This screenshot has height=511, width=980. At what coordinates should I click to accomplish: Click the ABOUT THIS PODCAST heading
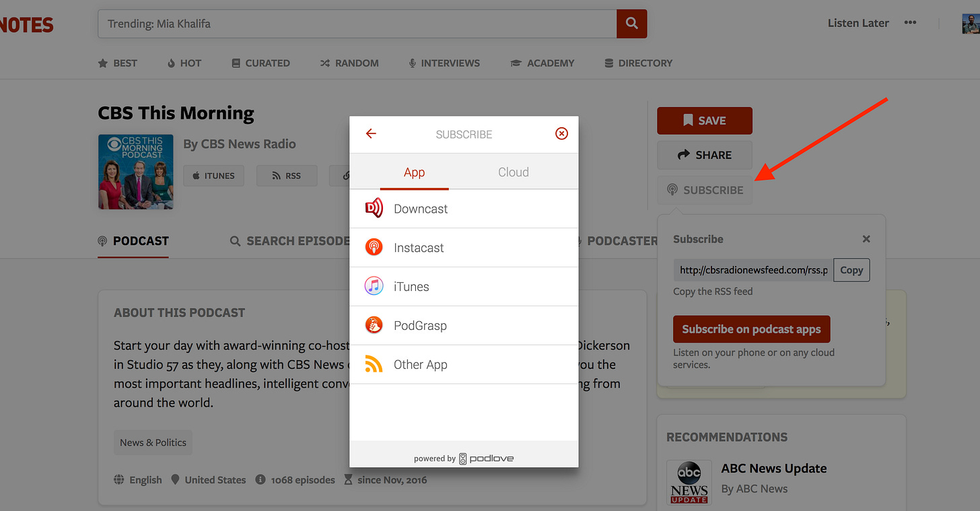tap(179, 312)
